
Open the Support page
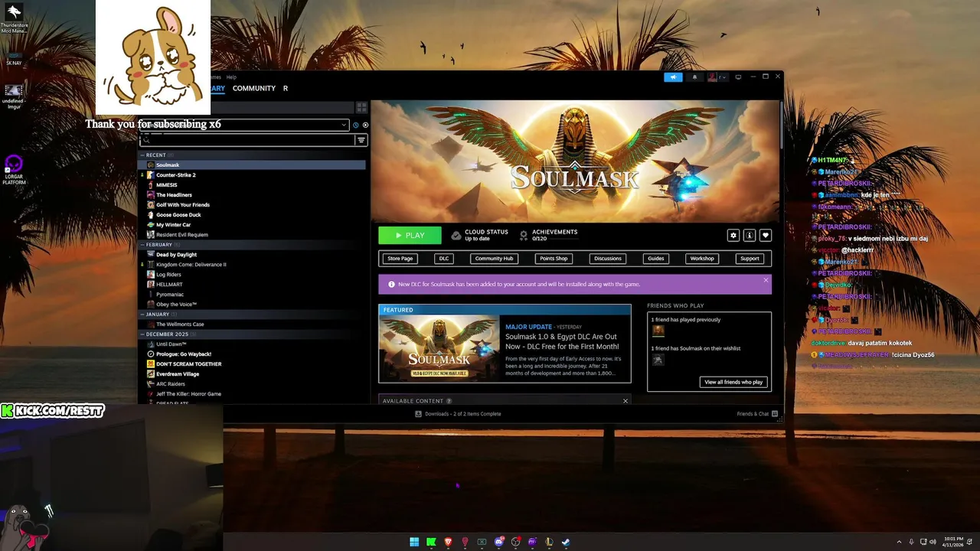(x=750, y=259)
